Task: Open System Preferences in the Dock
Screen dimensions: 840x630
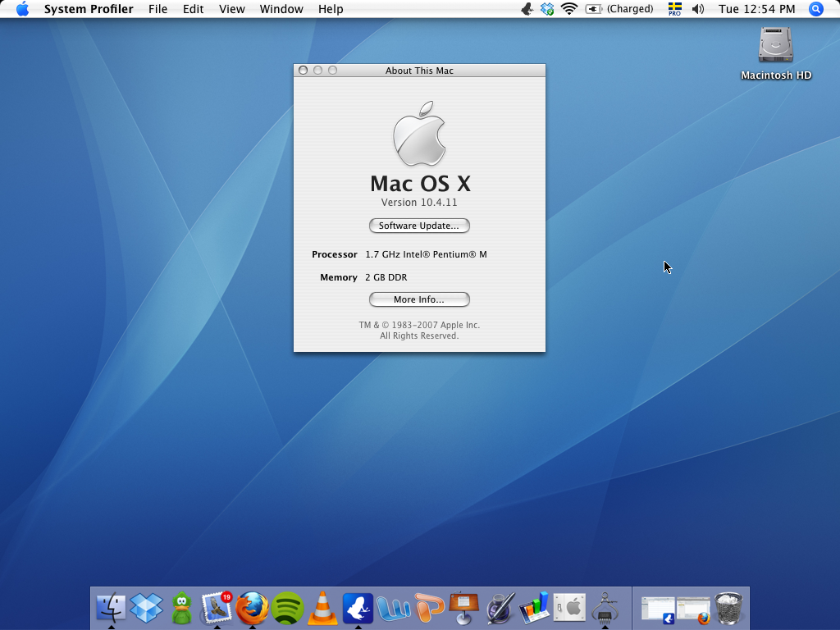Action: point(569,608)
